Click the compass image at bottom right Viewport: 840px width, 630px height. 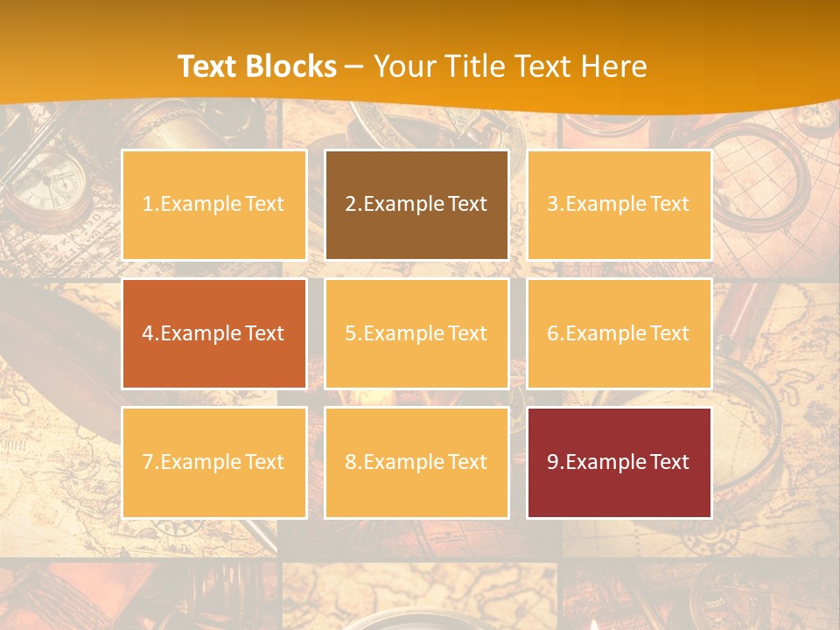point(724,600)
